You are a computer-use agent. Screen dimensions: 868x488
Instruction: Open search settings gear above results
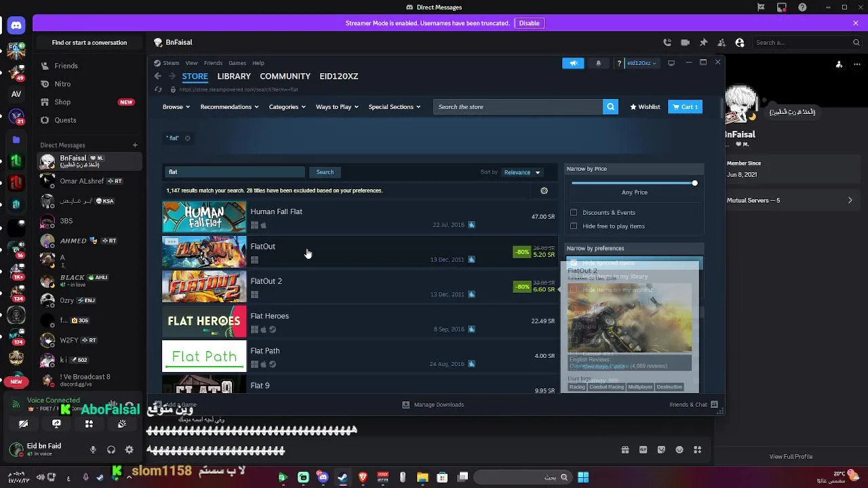[544, 190]
